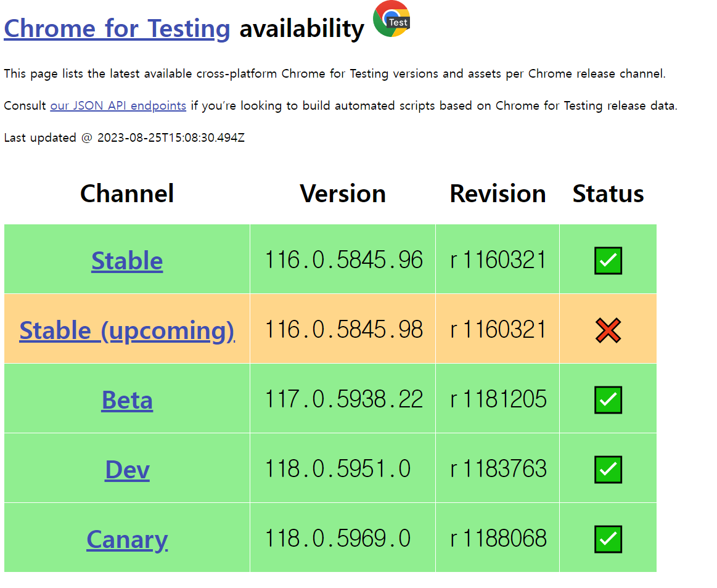Click the Channel column header
The width and height of the screenshot is (717, 588).
(127, 194)
